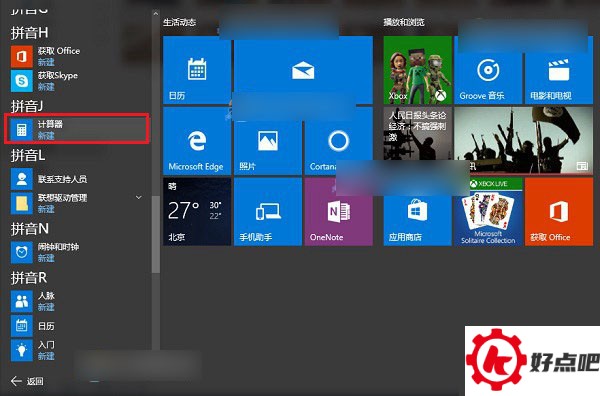Select the 闹钟和时钟 list entry text
Screen dimensions: 600x396
(58, 247)
